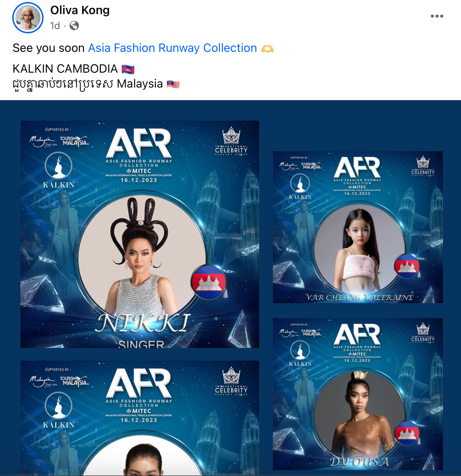Click the Cambodia flag badge on Valeraine poster

tap(407, 266)
